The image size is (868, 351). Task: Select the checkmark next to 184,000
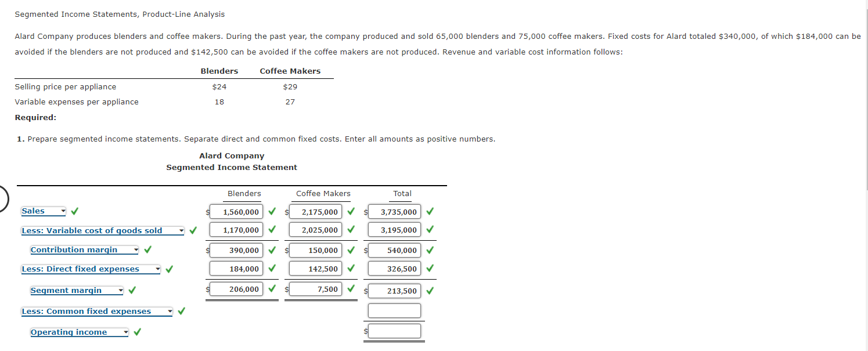pos(272,269)
